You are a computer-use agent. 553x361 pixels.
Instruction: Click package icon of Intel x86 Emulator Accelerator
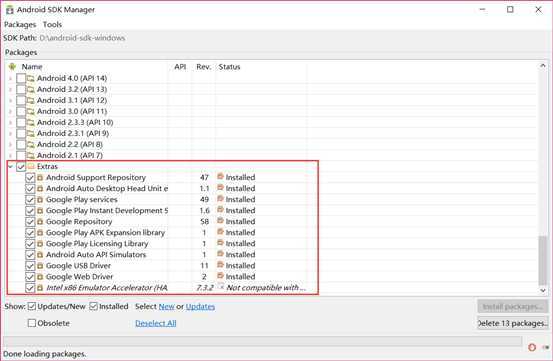tap(40, 288)
